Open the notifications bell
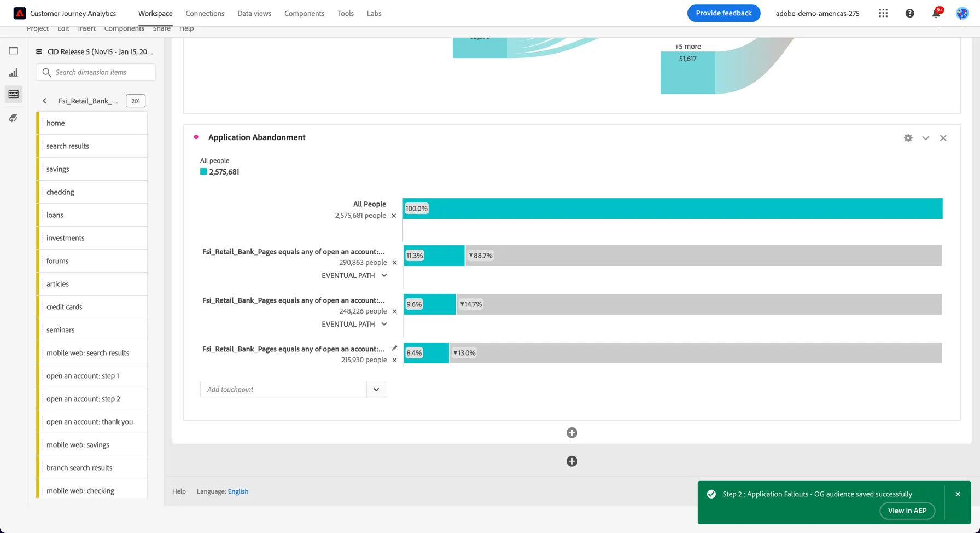The width and height of the screenshot is (980, 533). coord(936,14)
